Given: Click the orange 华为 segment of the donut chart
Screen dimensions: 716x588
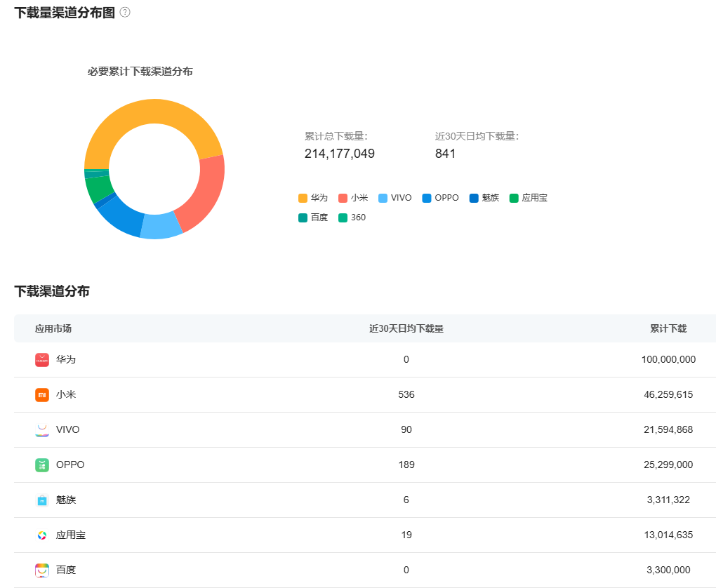Looking at the screenshot, I should [154, 109].
